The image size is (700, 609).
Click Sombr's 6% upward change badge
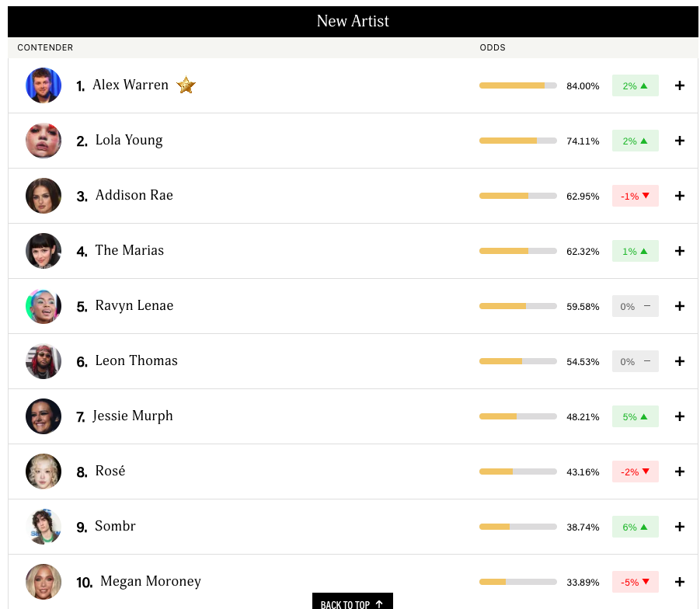(635, 527)
